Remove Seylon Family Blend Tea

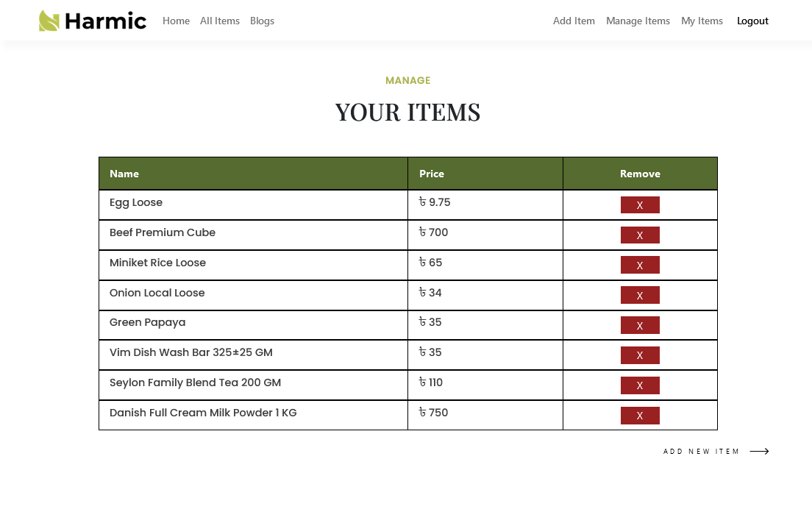point(640,385)
